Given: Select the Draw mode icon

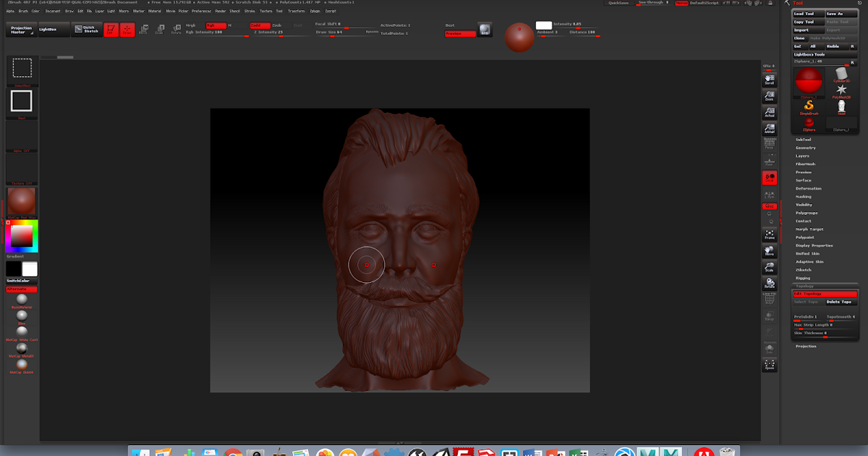Looking at the screenshot, I should pyautogui.click(x=128, y=30).
